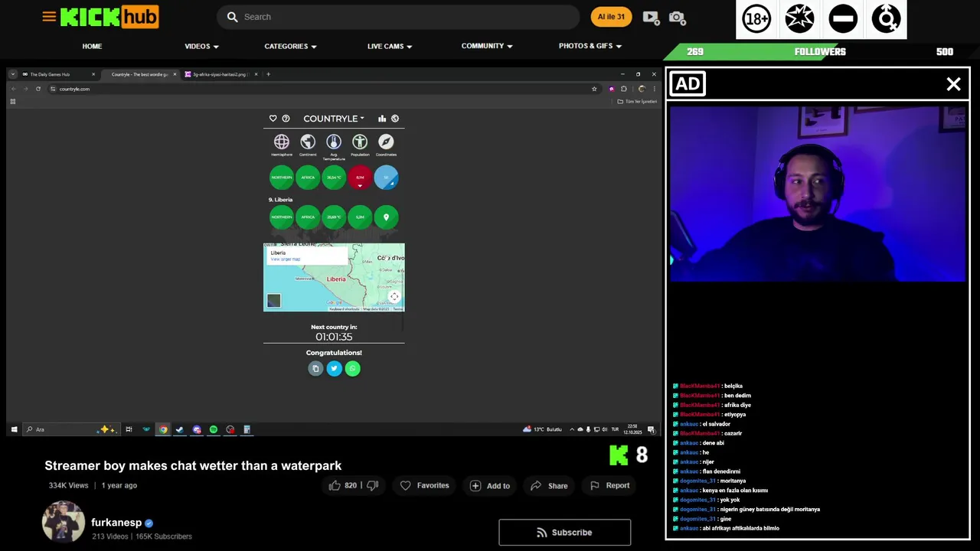This screenshot has height=551, width=980.
Task: Open the video upload icon in the header
Action: [651, 17]
